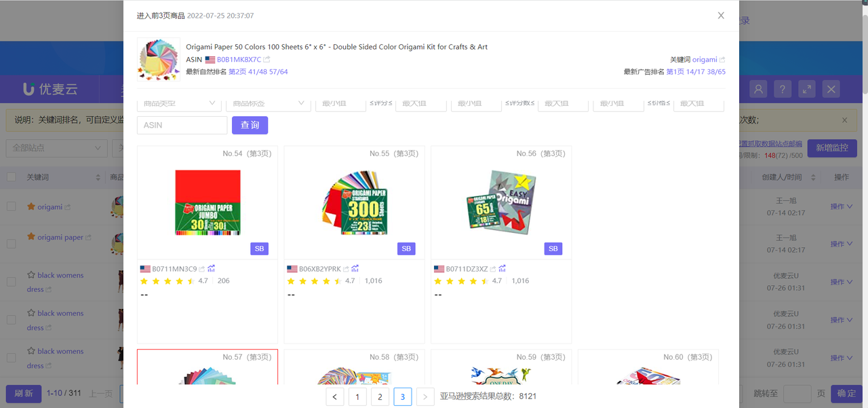868x408 pixels.
Task: Open the help question-mark icon
Action: [782, 88]
